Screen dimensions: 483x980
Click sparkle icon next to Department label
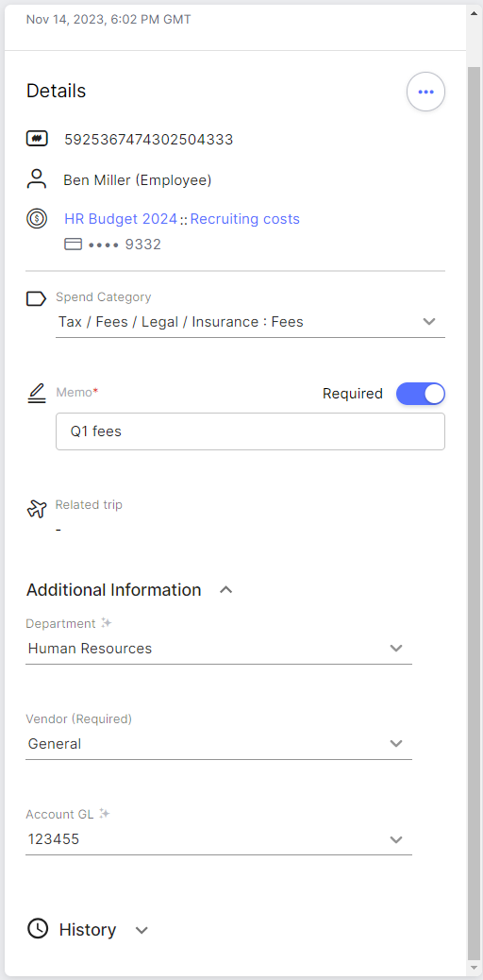(107, 623)
